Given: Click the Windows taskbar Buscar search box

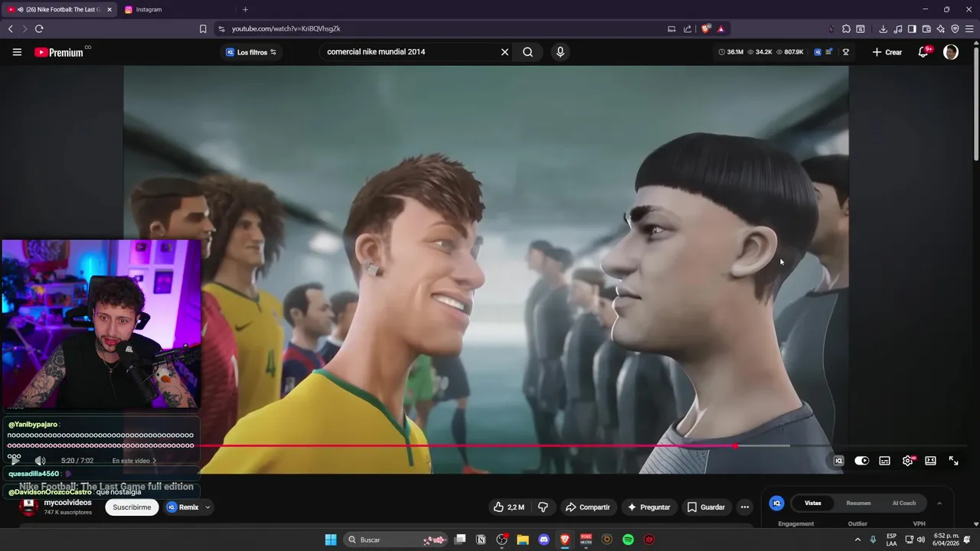Looking at the screenshot, I should click(395, 540).
